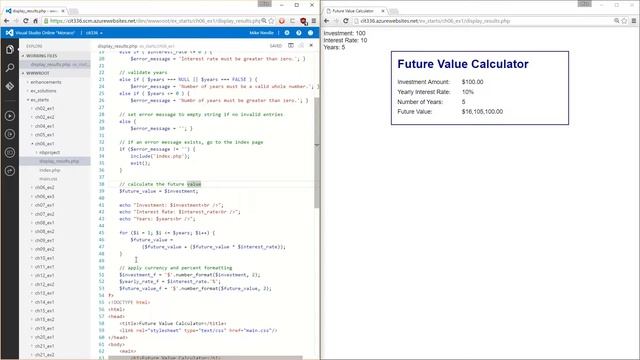Viewport: 640px width, 360px height.
Task: Open a new tab in right browser
Action: pos(394,11)
